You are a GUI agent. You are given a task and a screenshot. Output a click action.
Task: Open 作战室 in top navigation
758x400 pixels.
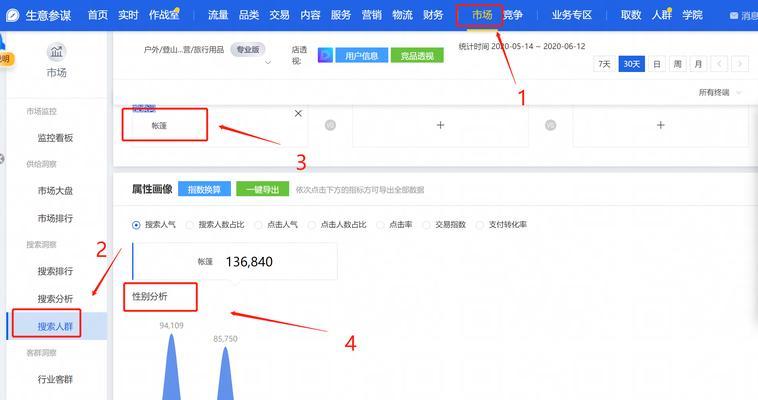coord(164,15)
